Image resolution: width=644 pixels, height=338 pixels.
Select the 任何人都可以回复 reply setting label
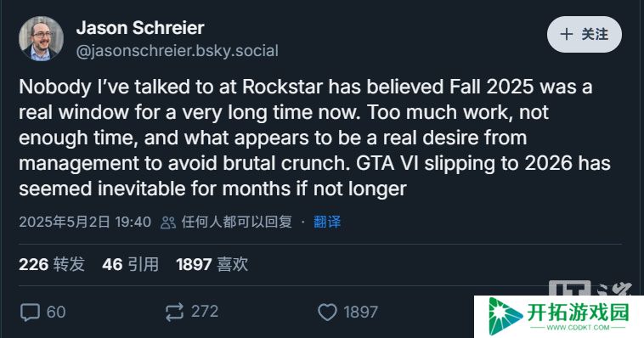[236, 222]
